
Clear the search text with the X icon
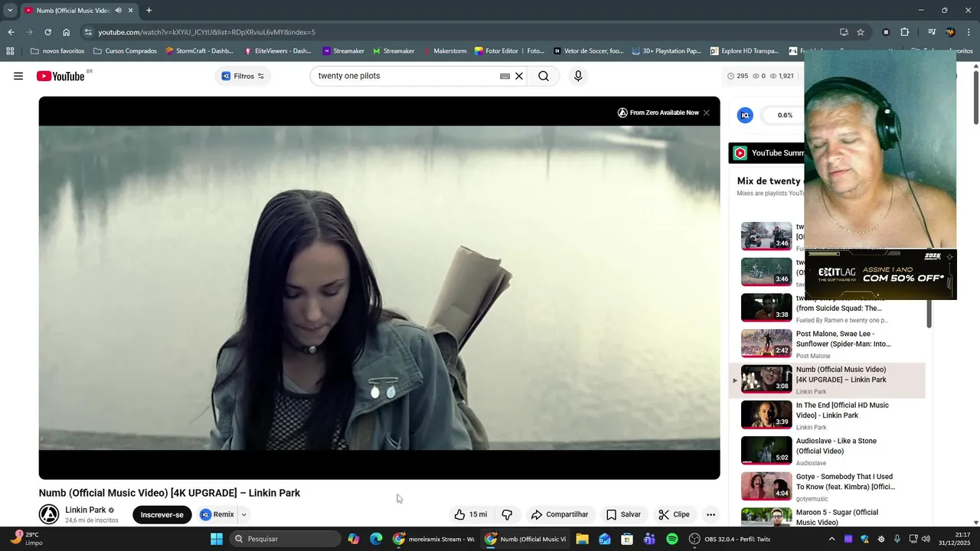(519, 76)
